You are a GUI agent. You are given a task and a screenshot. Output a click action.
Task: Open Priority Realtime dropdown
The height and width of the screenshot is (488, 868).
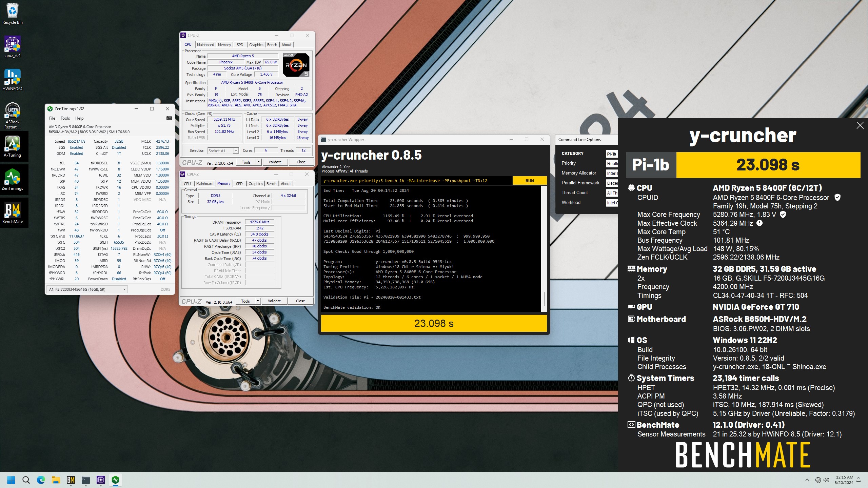(612, 163)
